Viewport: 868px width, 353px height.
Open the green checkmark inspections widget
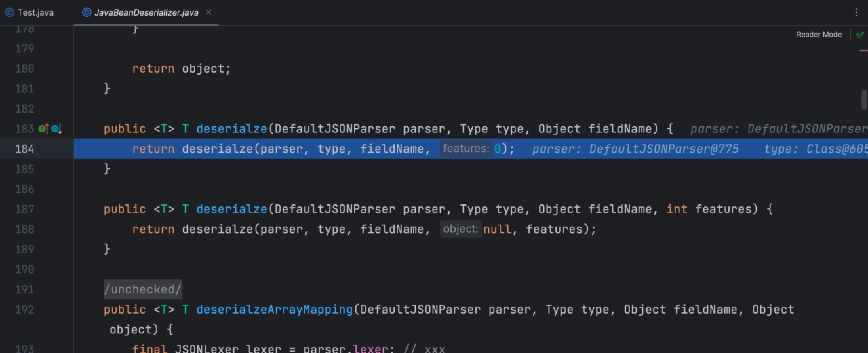pyautogui.click(x=860, y=35)
